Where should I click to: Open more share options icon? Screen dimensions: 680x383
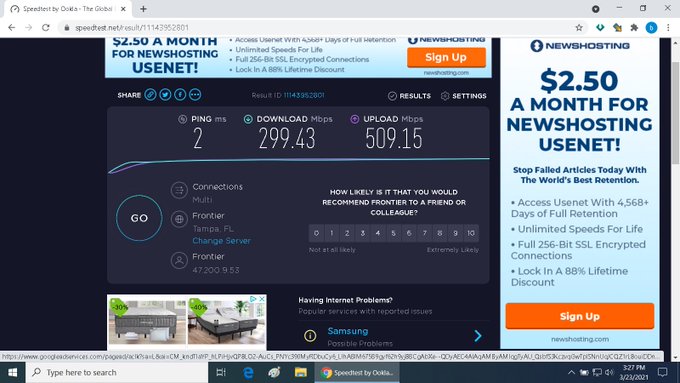(x=195, y=95)
